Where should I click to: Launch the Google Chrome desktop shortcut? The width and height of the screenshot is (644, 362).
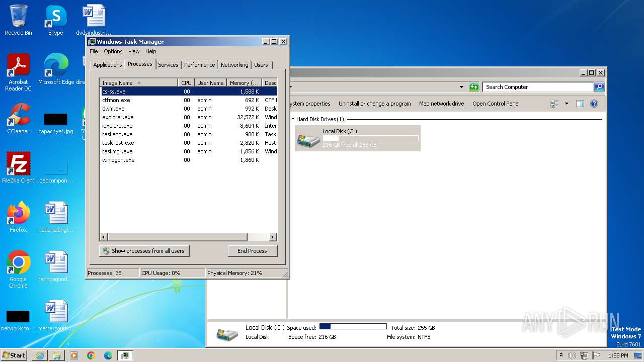[18, 269]
